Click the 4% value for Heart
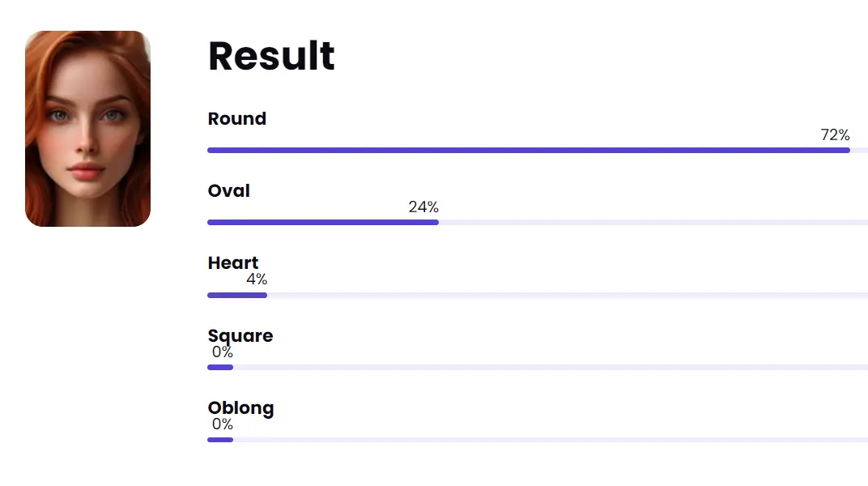868x486 pixels. click(257, 279)
